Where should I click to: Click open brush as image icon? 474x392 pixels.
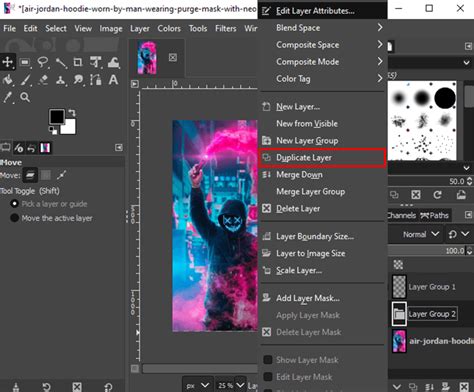[461, 195]
